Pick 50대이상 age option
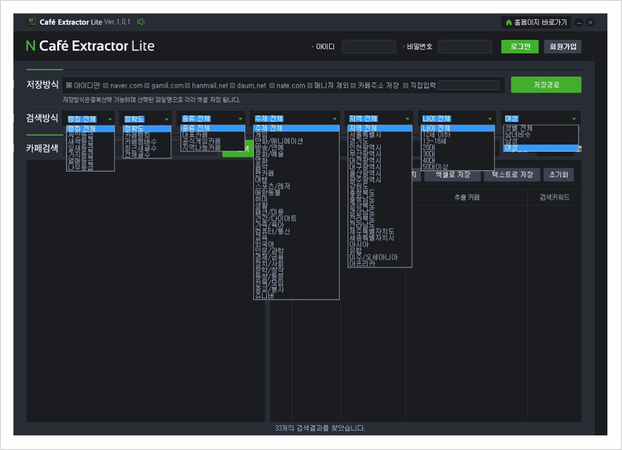Viewport: 622px width, 450px height. (x=435, y=167)
